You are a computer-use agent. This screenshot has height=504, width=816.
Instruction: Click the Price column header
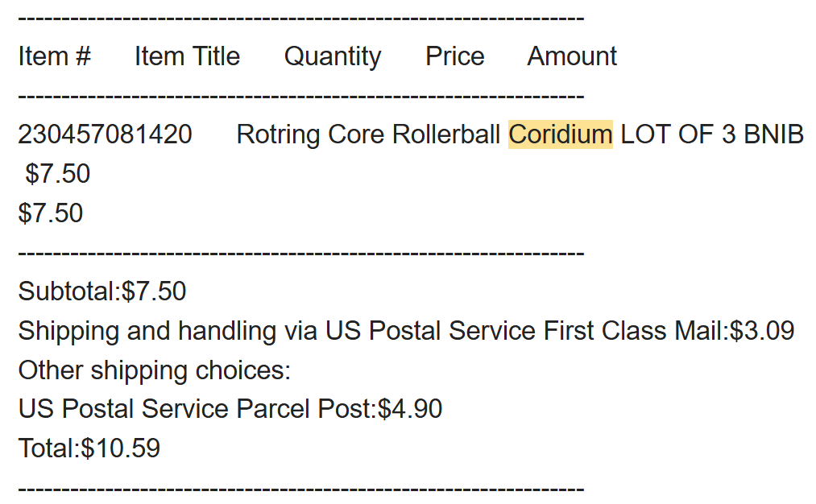click(454, 56)
